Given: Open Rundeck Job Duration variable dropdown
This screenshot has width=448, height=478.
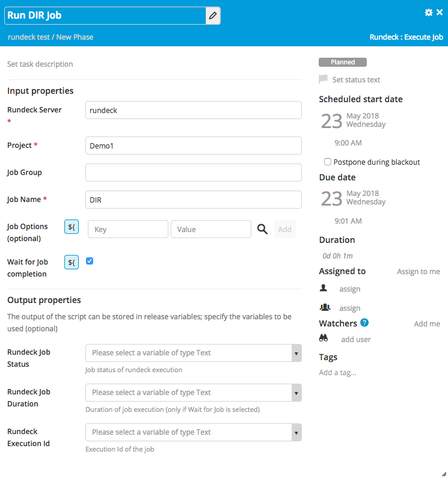Looking at the screenshot, I should (x=194, y=393).
